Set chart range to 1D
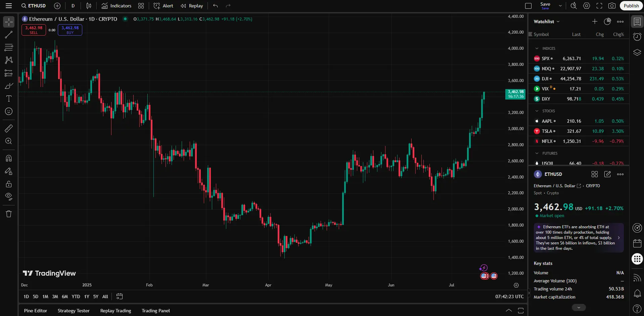 click(x=26, y=297)
